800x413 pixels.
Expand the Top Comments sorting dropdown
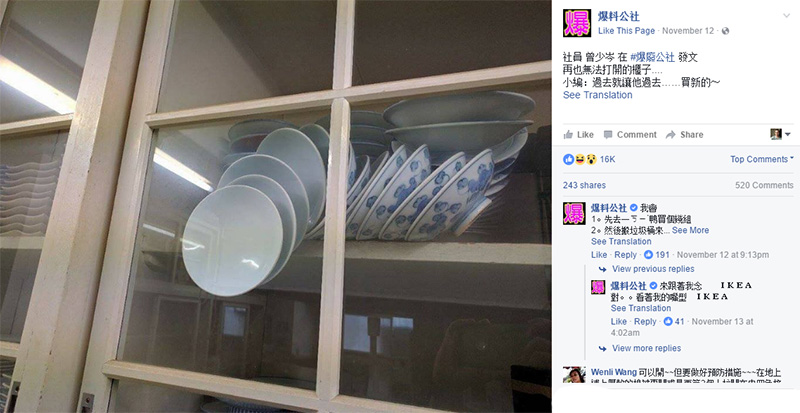tap(761, 159)
